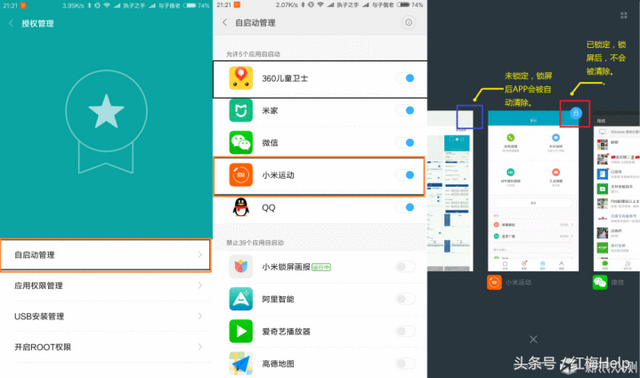
Task: Tap the 爱奇艺播放器 green play icon
Action: click(241, 331)
